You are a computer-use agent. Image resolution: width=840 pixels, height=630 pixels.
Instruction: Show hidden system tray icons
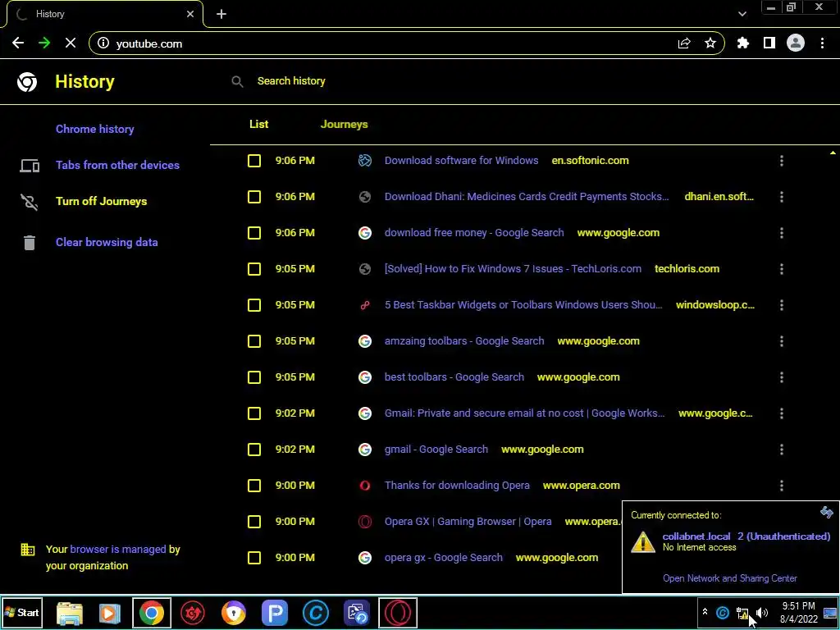[705, 612]
